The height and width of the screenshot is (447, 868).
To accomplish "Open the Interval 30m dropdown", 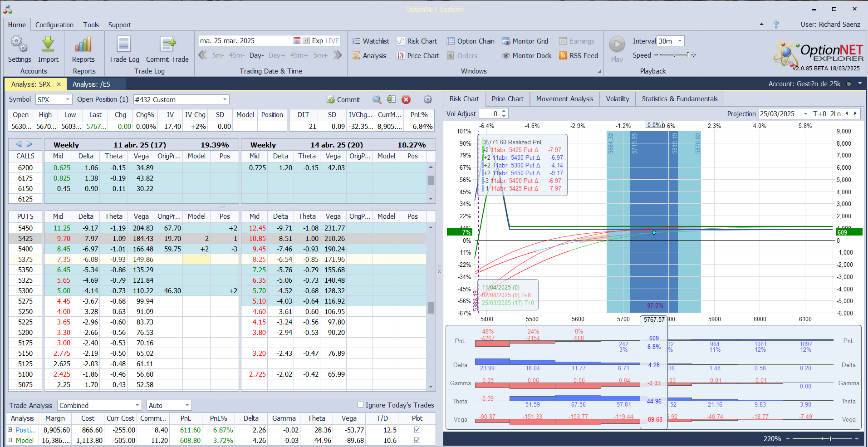I will click(x=680, y=41).
